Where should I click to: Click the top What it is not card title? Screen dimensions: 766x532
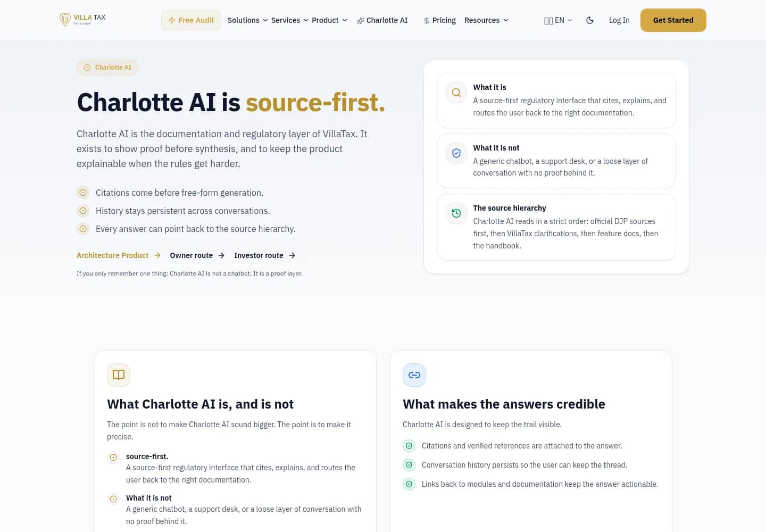point(496,148)
